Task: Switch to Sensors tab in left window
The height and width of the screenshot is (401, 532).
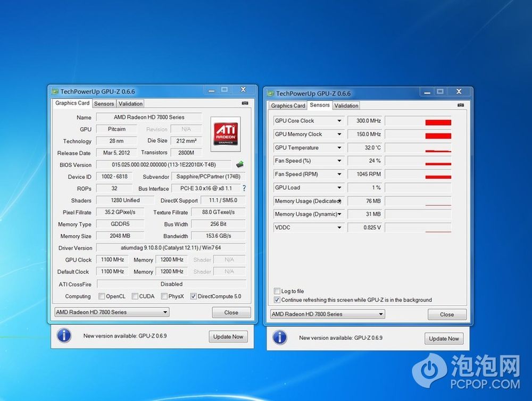Action: 104,104
